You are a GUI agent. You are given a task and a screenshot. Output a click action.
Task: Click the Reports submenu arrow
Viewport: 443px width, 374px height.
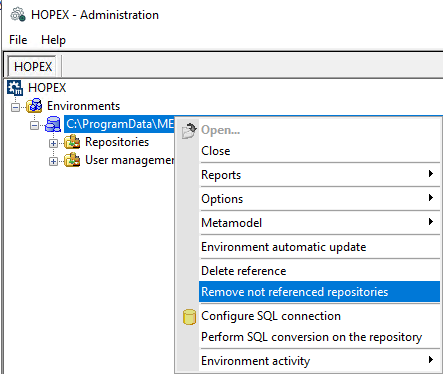tap(431, 173)
